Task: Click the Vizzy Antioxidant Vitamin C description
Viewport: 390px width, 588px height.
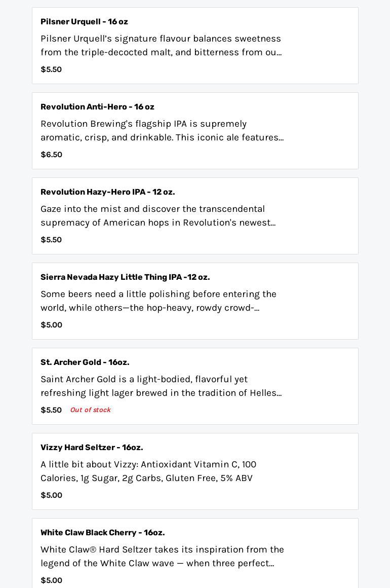Action: coord(148,471)
